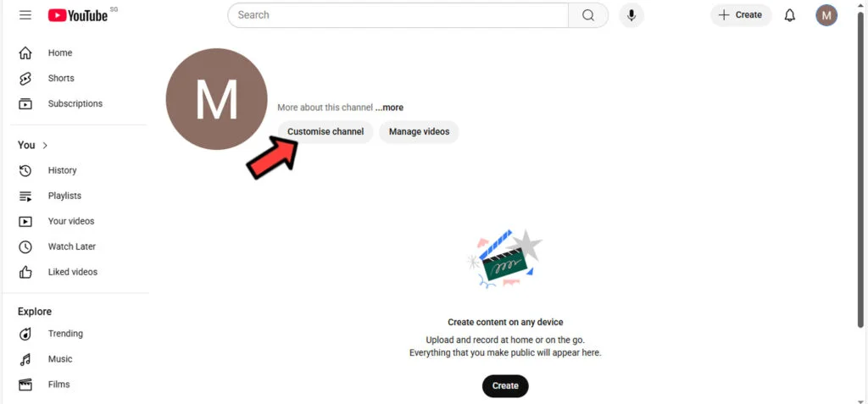Click the search magnifier button
868x404 pixels.
tap(587, 15)
